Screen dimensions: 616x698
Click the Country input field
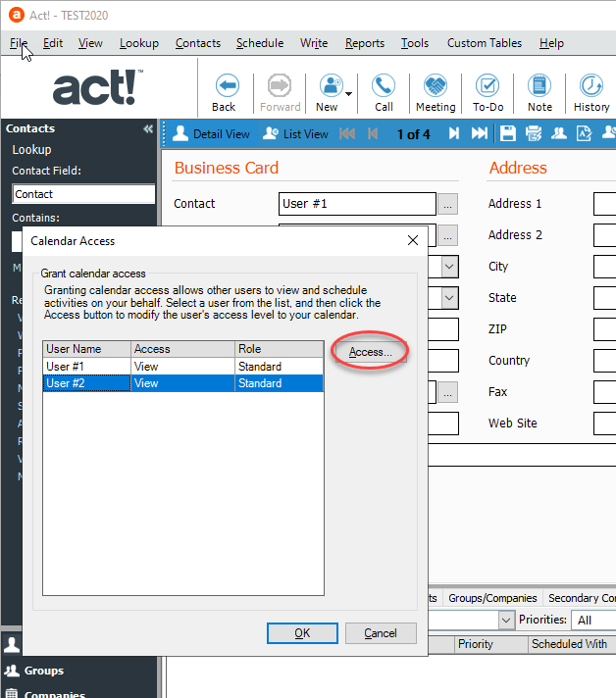tap(605, 361)
